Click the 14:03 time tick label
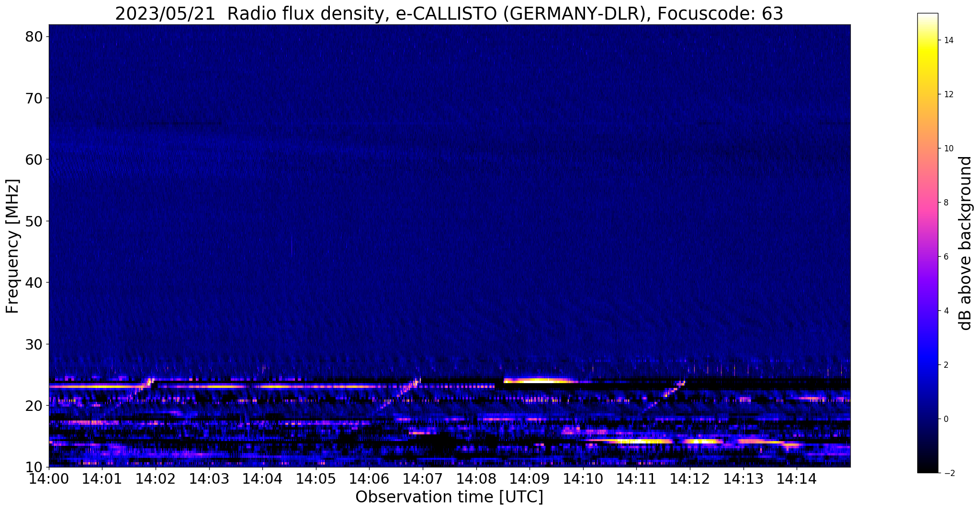 click(209, 479)
